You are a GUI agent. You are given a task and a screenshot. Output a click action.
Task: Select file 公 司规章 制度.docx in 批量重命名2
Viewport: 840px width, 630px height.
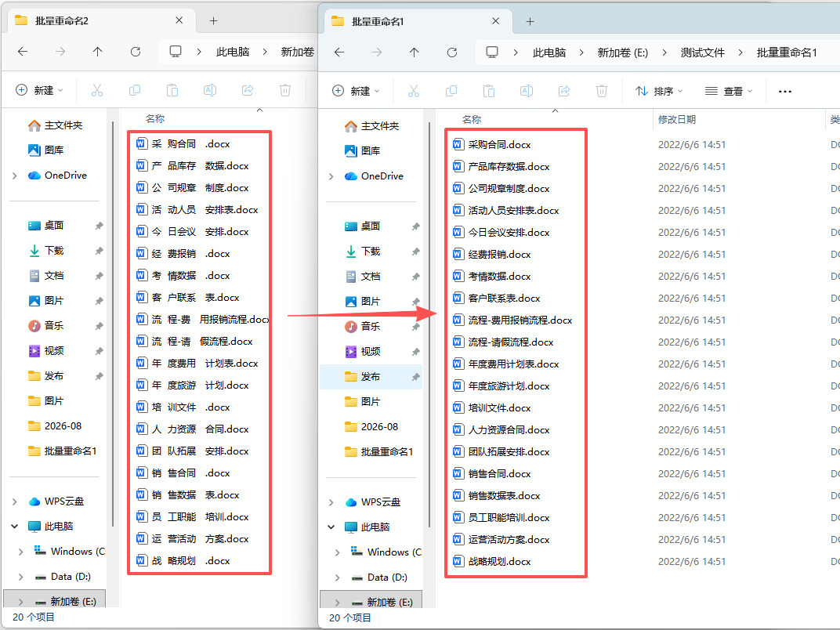click(192, 188)
